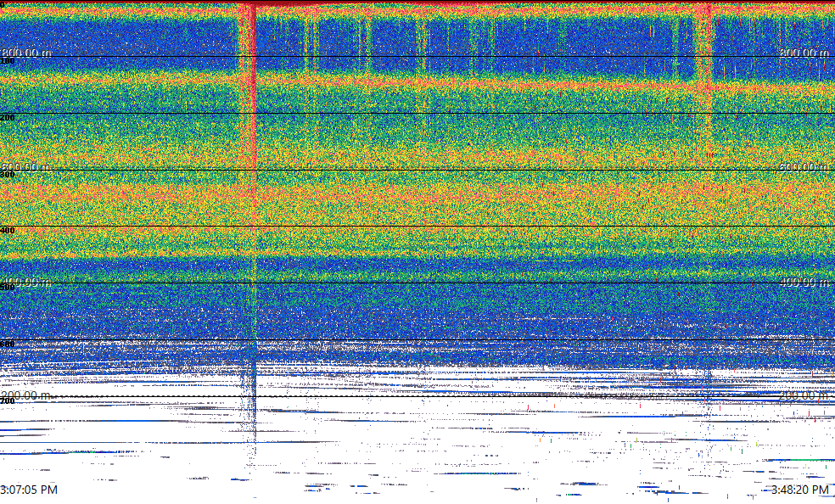
Task: Click the 3:07:05 PM start timestamp
Action: (29, 490)
